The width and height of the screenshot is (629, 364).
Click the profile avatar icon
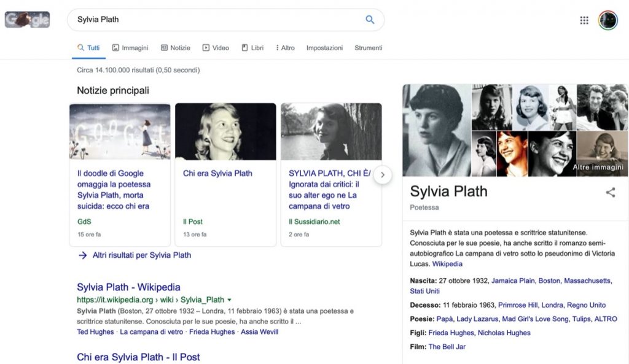pyautogui.click(x=608, y=20)
